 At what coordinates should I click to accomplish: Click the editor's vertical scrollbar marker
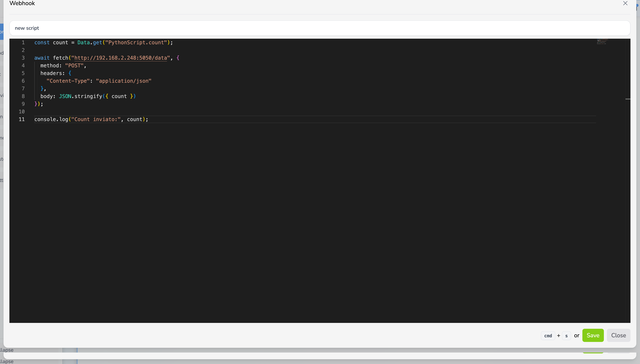pyautogui.click(x=628, y=99)
